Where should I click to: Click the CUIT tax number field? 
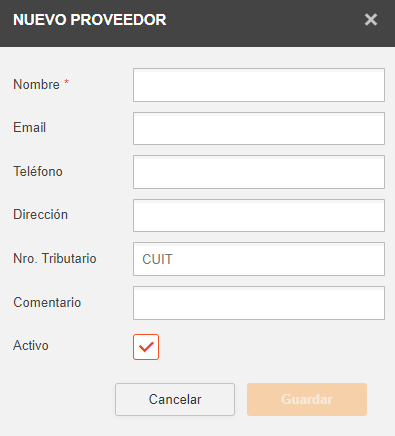[259, 259]
